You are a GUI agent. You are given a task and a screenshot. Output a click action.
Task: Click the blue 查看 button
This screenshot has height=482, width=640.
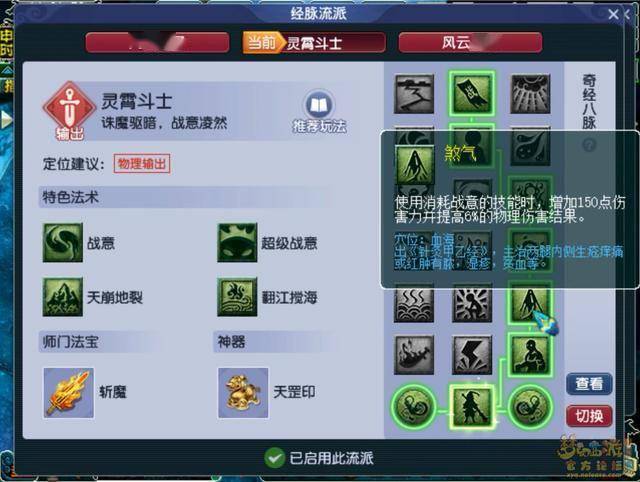click(589, 384)
